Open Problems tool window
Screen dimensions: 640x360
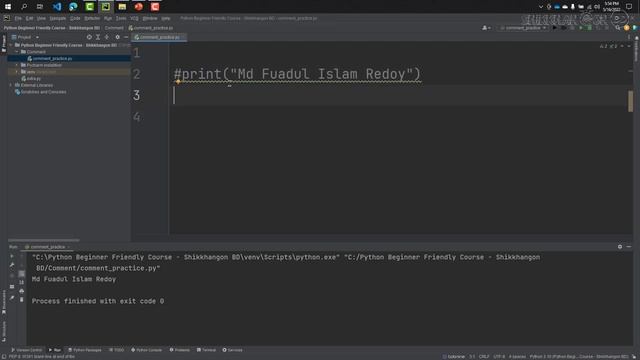point(180,350)
